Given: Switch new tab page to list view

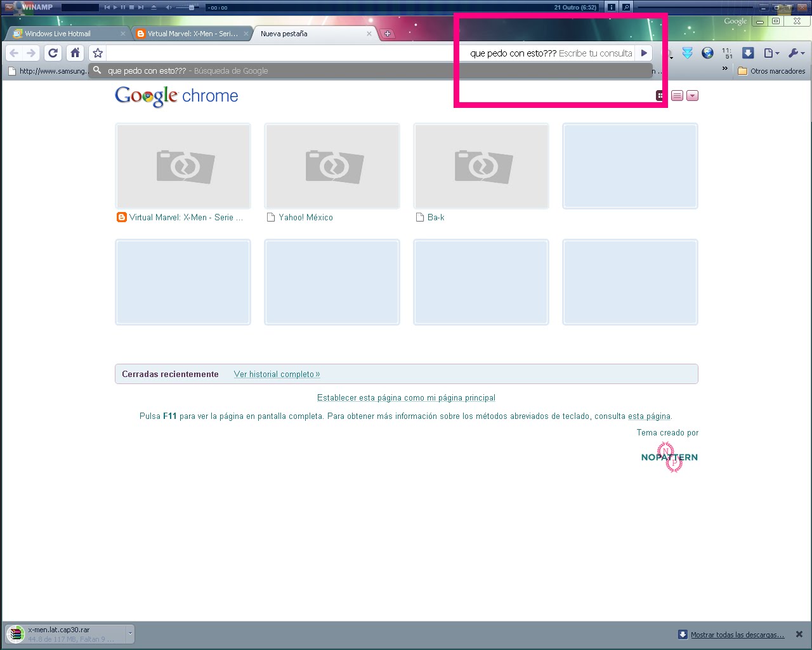Looking at the screenshot, I should [x=677, y=96].
